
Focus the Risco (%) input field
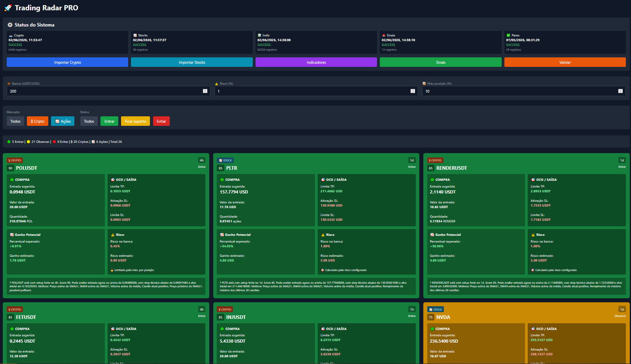pyautogui.click(x=316, y=91)
